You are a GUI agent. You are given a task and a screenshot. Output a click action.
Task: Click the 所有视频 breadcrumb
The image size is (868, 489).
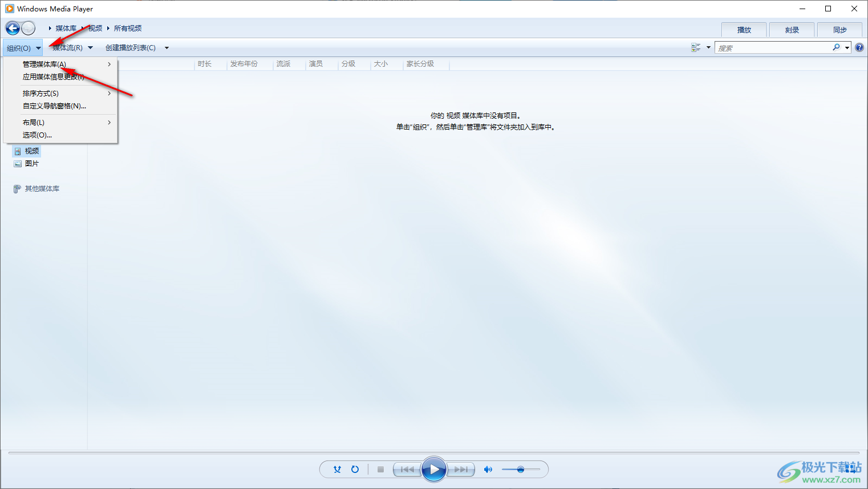pos(128,28)
